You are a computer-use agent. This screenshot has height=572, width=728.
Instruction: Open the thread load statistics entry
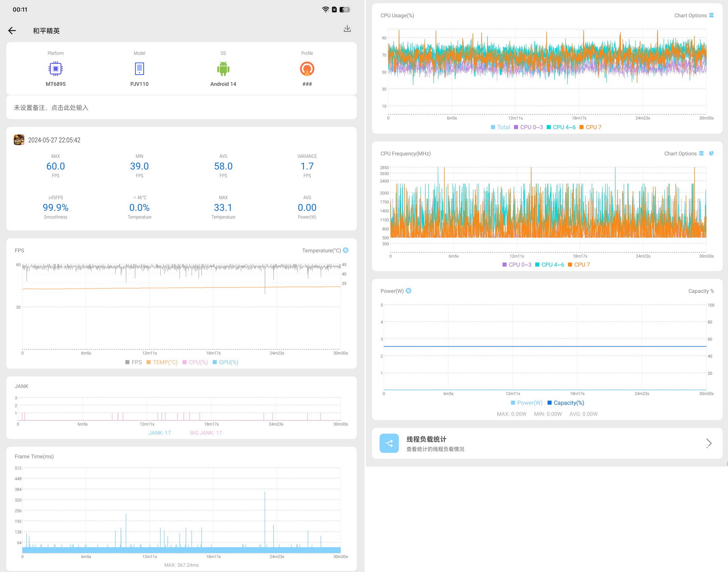point(547,443)
